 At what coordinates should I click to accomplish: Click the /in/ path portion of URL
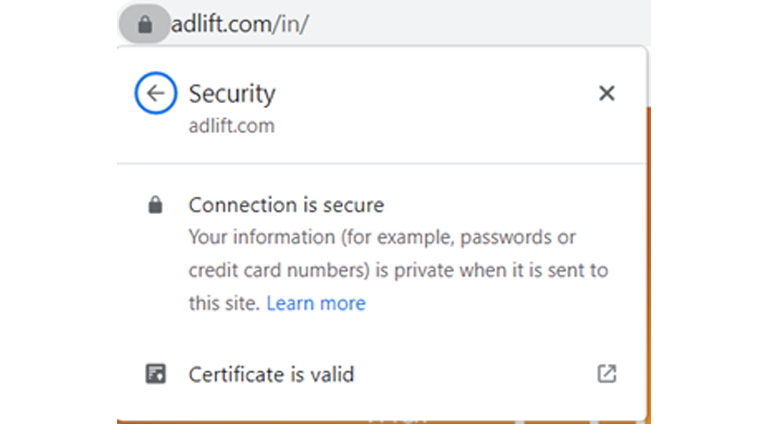(291, 24)
